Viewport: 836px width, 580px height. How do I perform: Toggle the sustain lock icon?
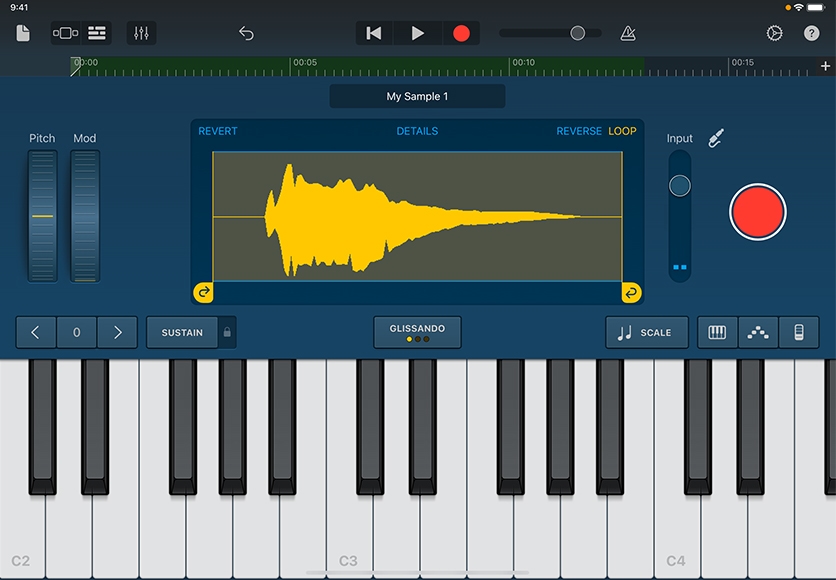click(x=228, y=332)
